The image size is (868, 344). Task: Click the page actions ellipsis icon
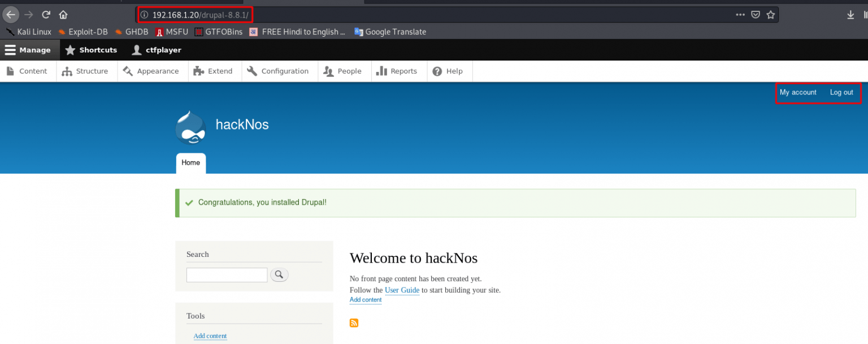click(x=740, y=14)
